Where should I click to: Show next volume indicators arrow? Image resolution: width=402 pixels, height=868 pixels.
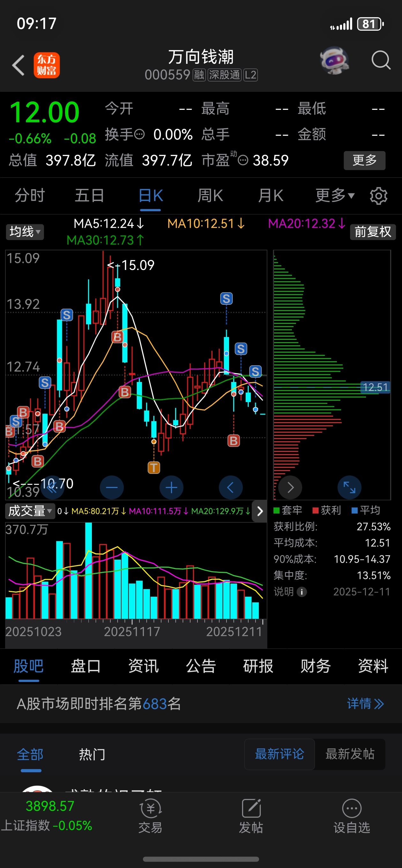click(x=259, y=511)
